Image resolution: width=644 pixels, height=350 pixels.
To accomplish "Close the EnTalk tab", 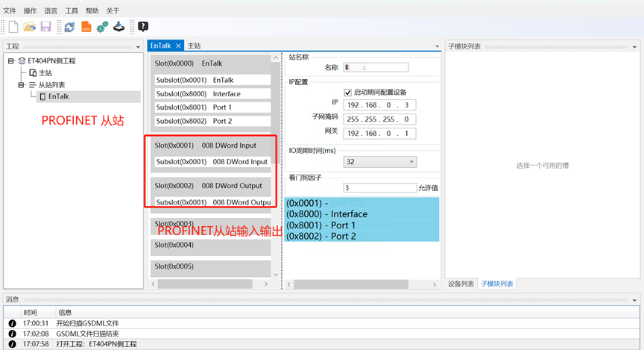I will [x=178, y=46].
